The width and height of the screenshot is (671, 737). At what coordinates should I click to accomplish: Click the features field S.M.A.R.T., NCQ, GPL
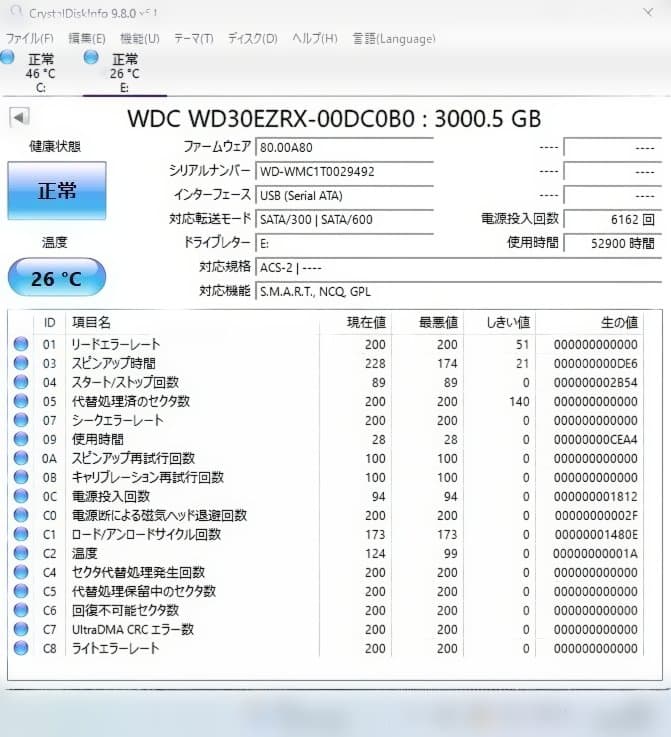458,292
